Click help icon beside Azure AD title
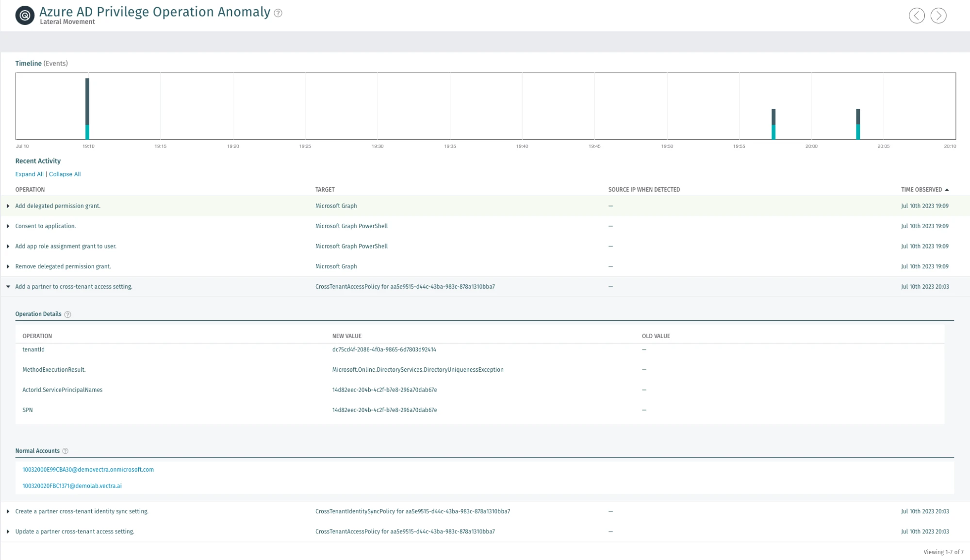Viewport: 970px width, 560px height. [278, 13]
